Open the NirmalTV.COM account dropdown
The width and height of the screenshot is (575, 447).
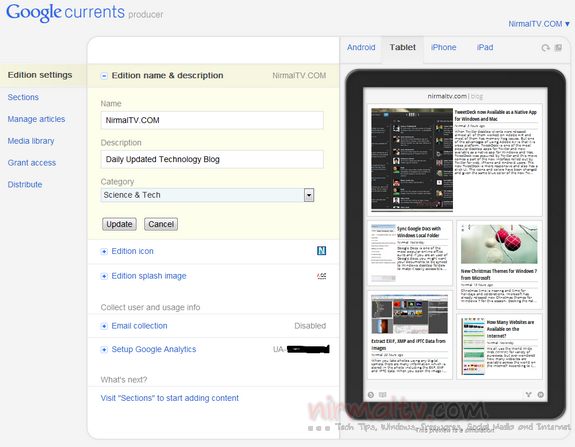point(539,24)
